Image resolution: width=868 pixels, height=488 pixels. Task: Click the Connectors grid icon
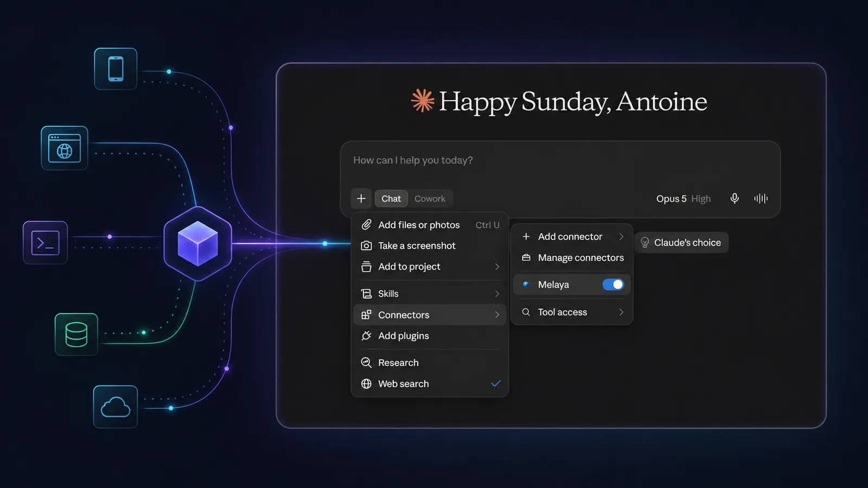(x=367, y=314)
